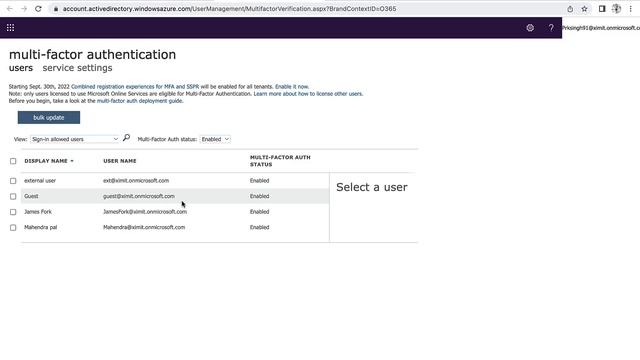Check the box for external user
Viewport: 640px width, 360px height.
click(x=13, y=181)
